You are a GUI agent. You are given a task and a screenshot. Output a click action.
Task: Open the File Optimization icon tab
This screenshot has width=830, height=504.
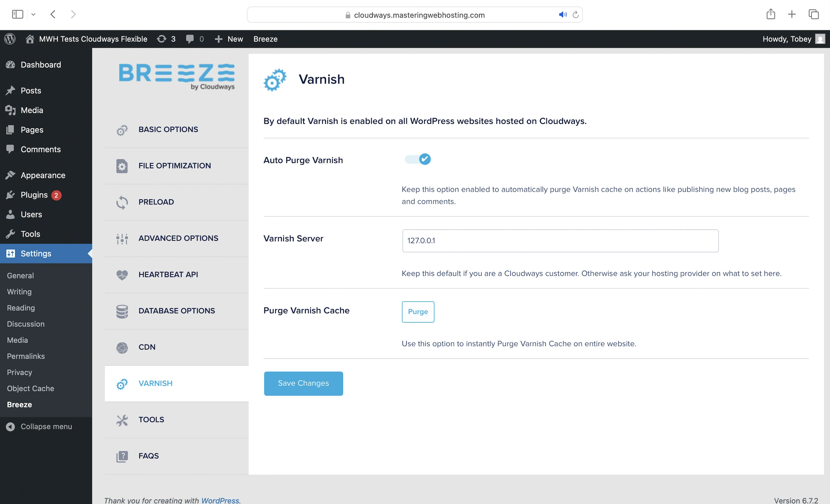click(x=122, y=166)
